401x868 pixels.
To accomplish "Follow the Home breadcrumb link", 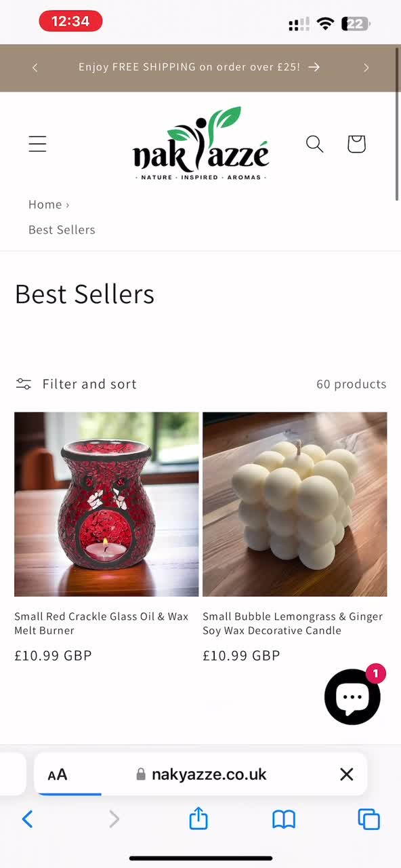I will [45, 204].
